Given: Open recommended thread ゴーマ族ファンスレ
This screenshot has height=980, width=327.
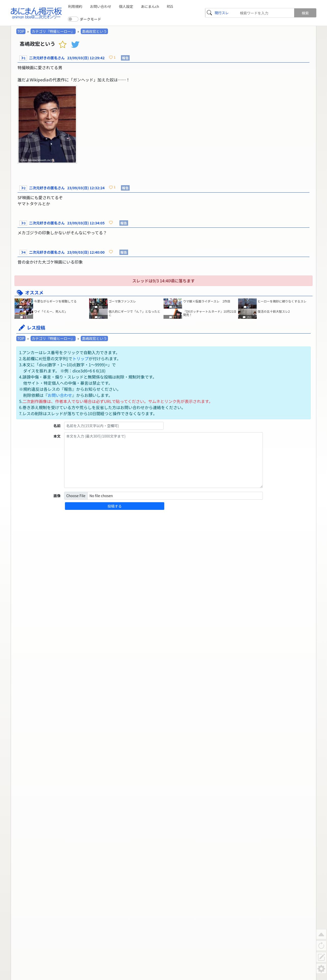Looking at the screenshot, I should click(x=122, y=301).
